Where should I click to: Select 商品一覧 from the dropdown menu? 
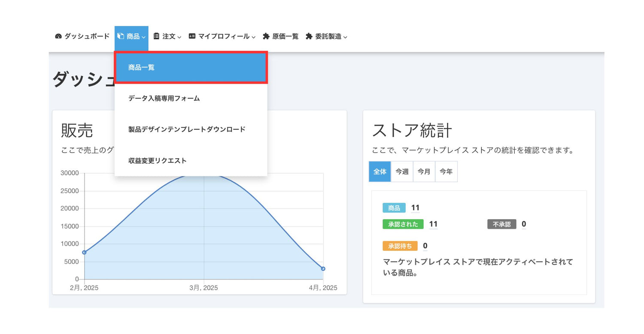pos(191,67)
